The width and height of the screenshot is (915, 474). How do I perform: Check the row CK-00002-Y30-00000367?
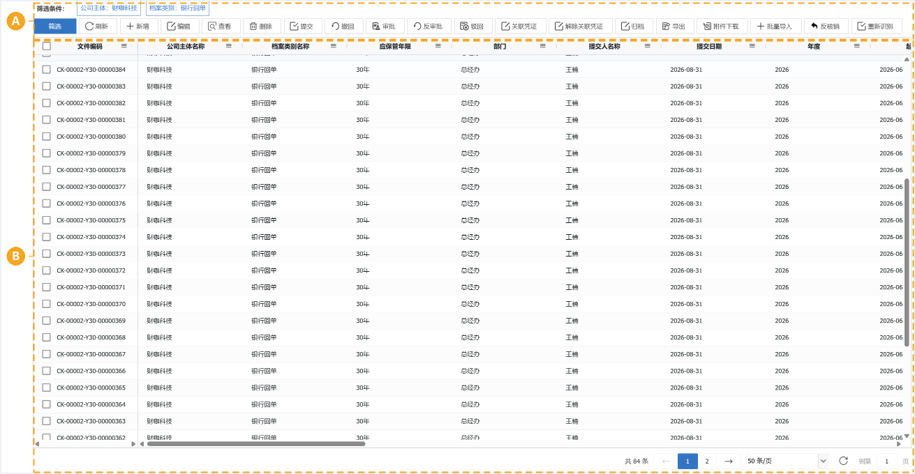(46, 354)
